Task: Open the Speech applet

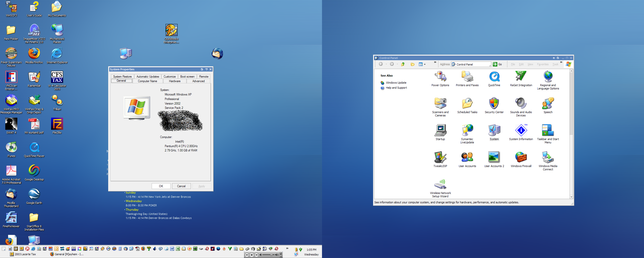Action: [548, 106]
